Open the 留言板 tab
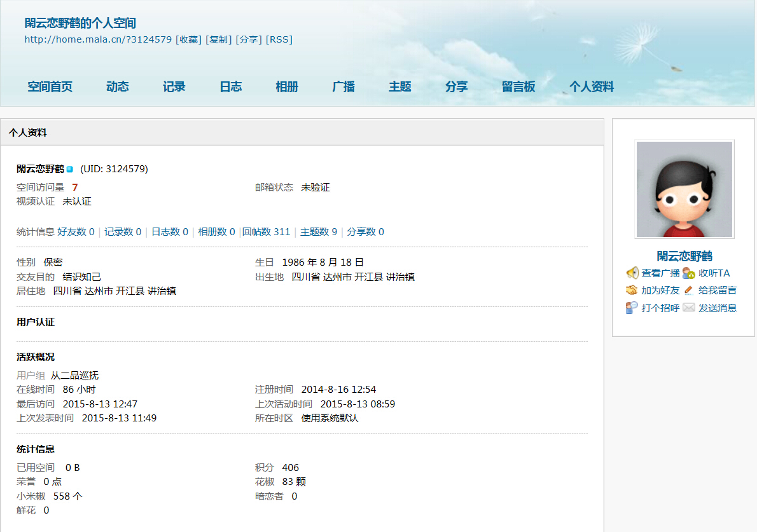Screen dimensions: 757x532 pos(518,87)
